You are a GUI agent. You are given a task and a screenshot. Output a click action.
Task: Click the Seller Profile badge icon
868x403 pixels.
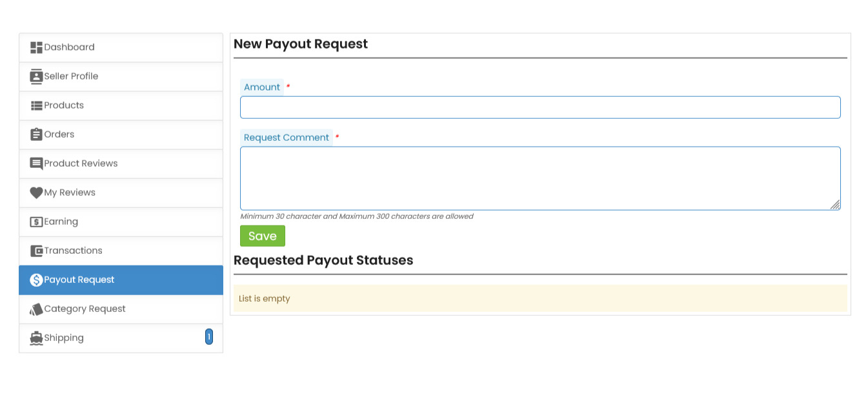point(36,76)
